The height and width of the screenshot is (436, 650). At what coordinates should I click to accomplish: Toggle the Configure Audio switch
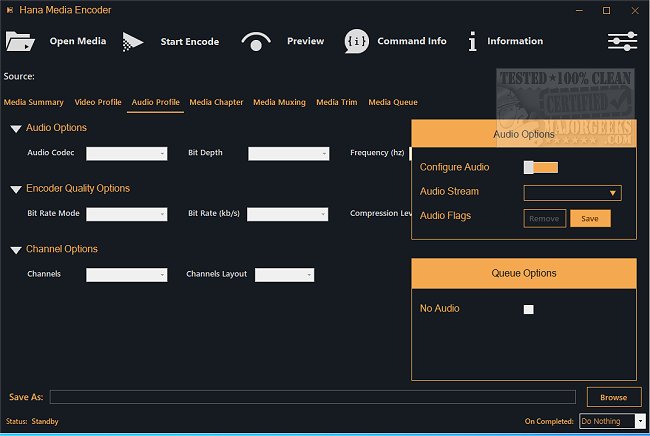[x=541, y=167]
